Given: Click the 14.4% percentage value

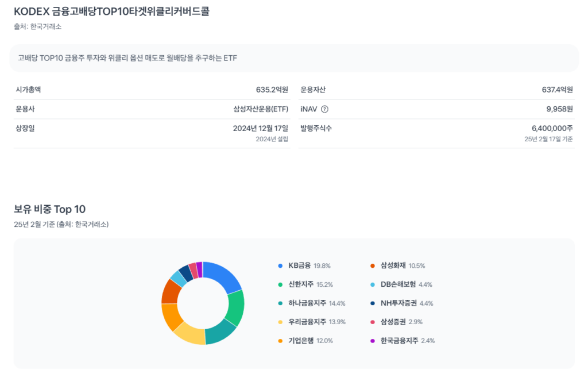Looking at the screenshot, I should (x=337, y=303).
